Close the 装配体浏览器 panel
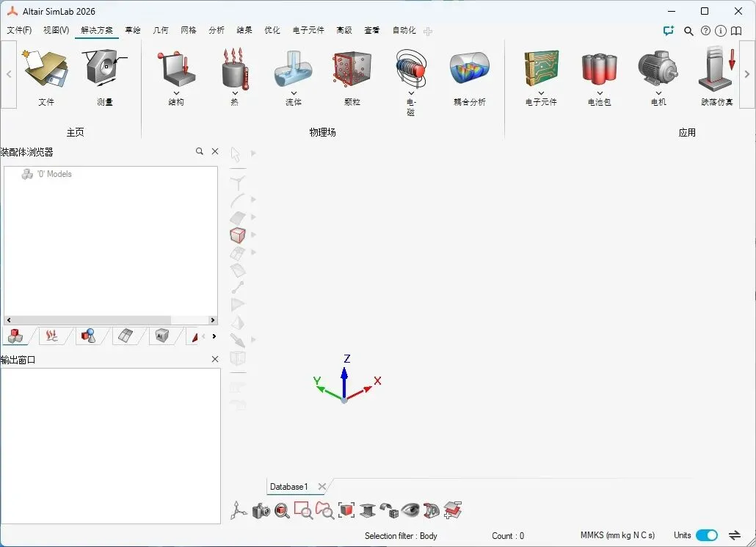The height and width of the screenshot is (547, 756). (x=215, y=151)
